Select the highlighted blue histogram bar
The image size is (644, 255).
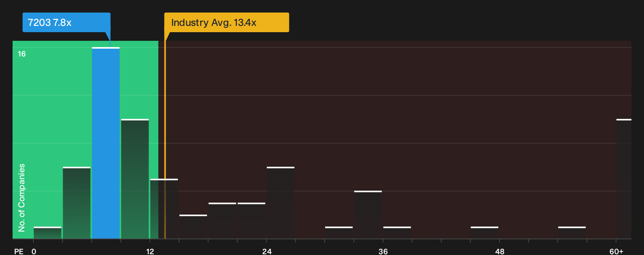106,143
